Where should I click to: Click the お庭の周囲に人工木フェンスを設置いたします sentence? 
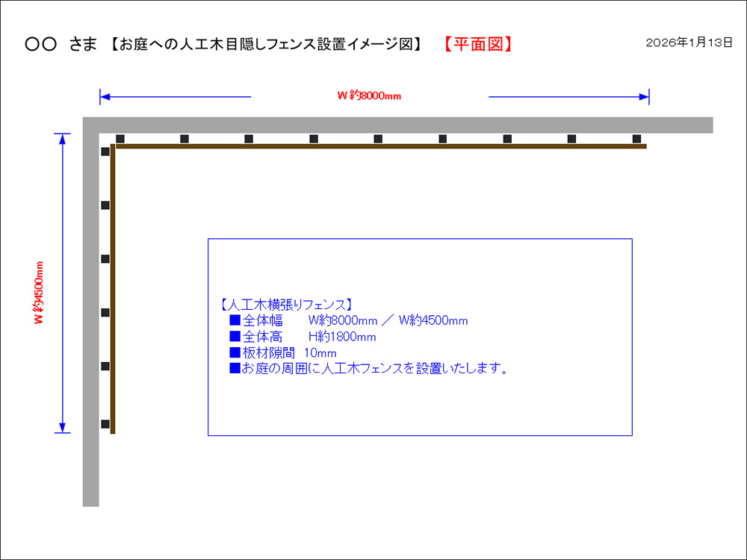(369, 369)
